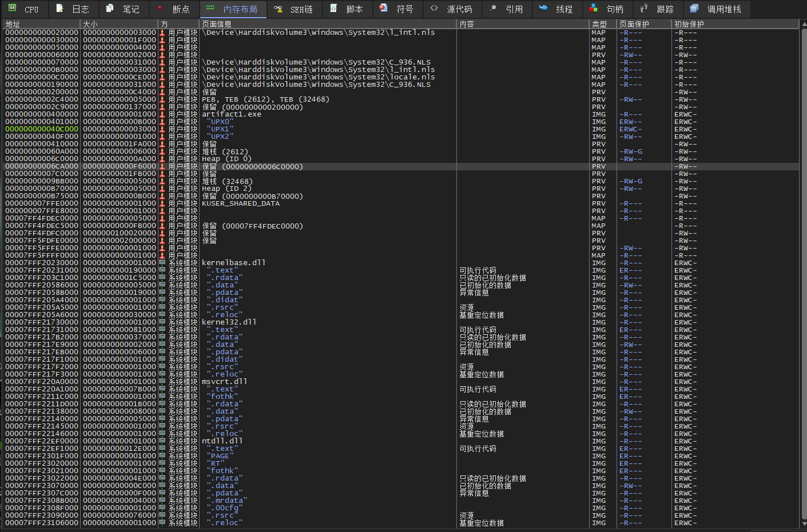Click the 笔记 notes icon

pyautogui.click(x=110, y=9)
